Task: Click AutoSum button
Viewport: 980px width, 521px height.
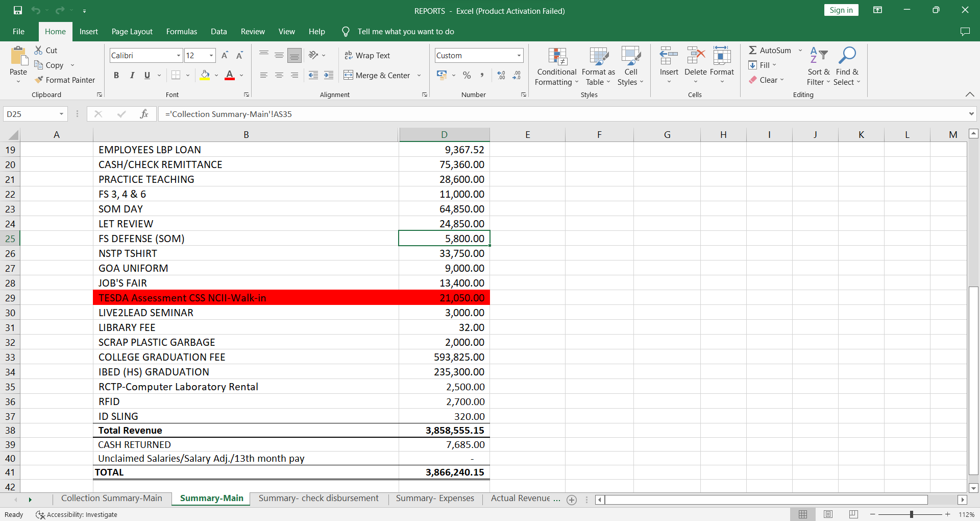Action: pos(770,50)
